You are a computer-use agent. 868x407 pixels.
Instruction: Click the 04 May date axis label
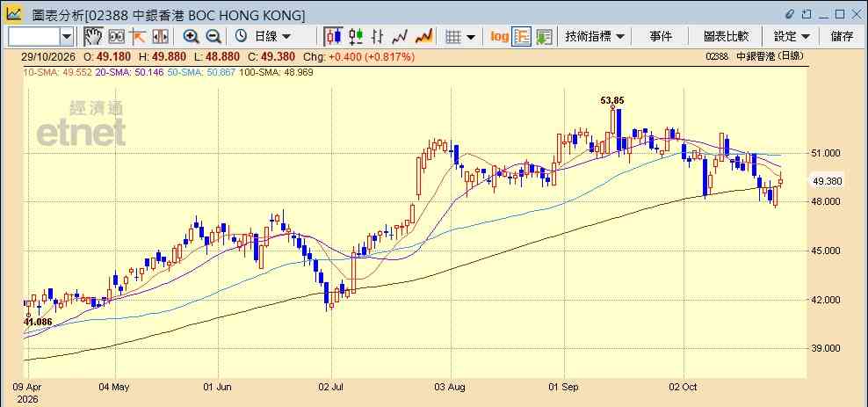point(114,387)
